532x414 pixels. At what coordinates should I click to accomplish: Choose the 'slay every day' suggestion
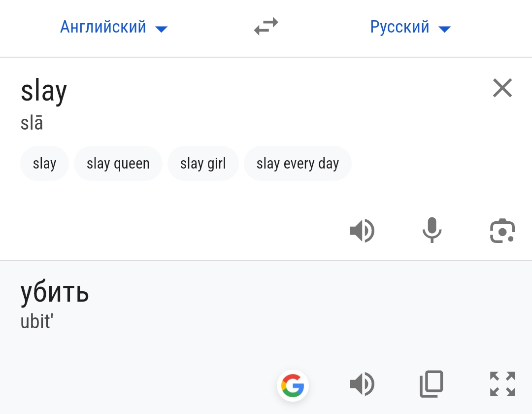pos(298,164)
